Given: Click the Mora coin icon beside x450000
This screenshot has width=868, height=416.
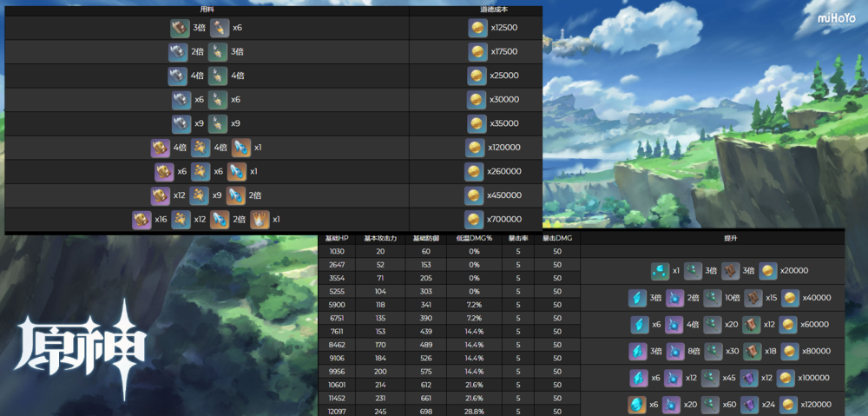Looking at the screenshot, I should click(x=473, y=195).
